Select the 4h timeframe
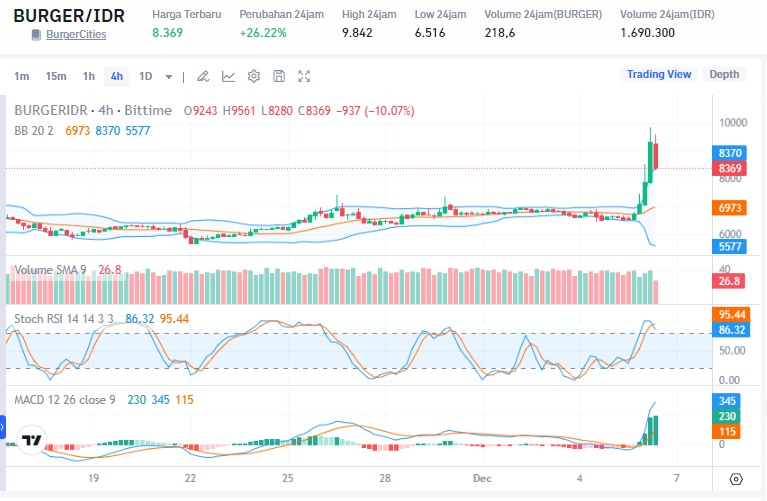This screenshot has height=501, width=767. point(116,77)
